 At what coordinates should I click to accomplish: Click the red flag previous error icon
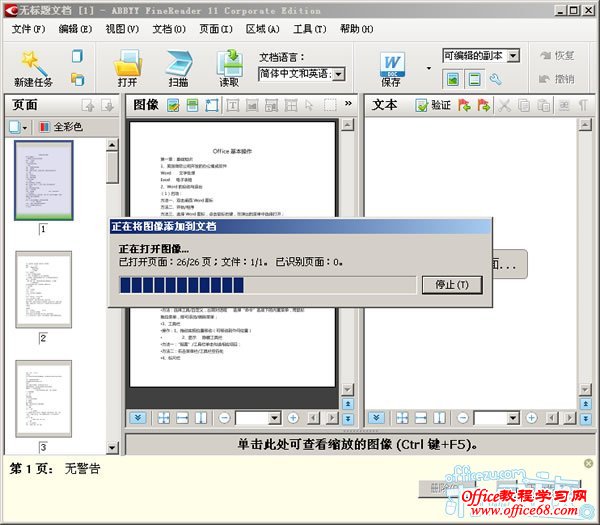tap(464, 105)
